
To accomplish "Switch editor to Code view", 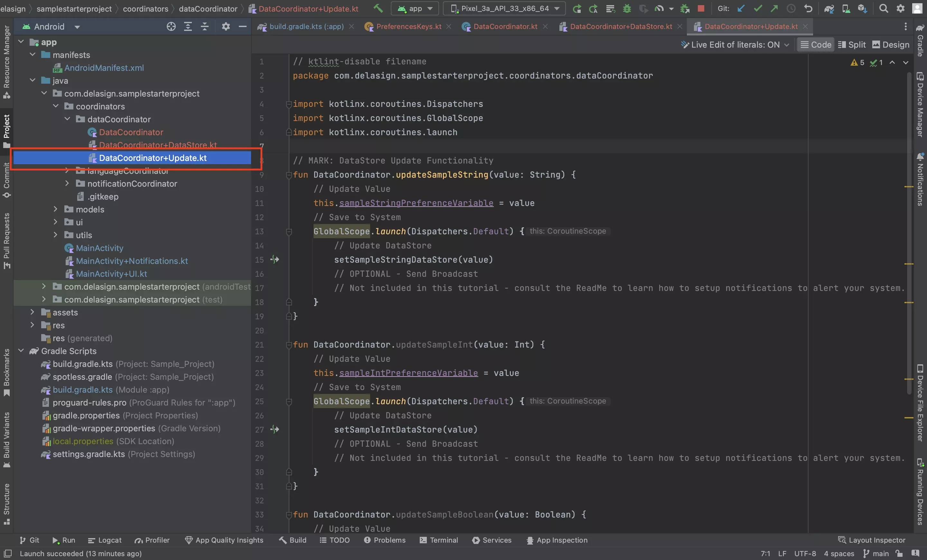I will (x=816, y=45).
